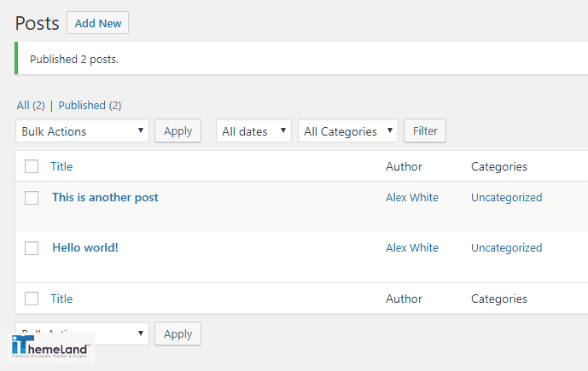Screen dimensions: 588x371
Task: Click the Categories label in table footer
Action: pos(499,299)
